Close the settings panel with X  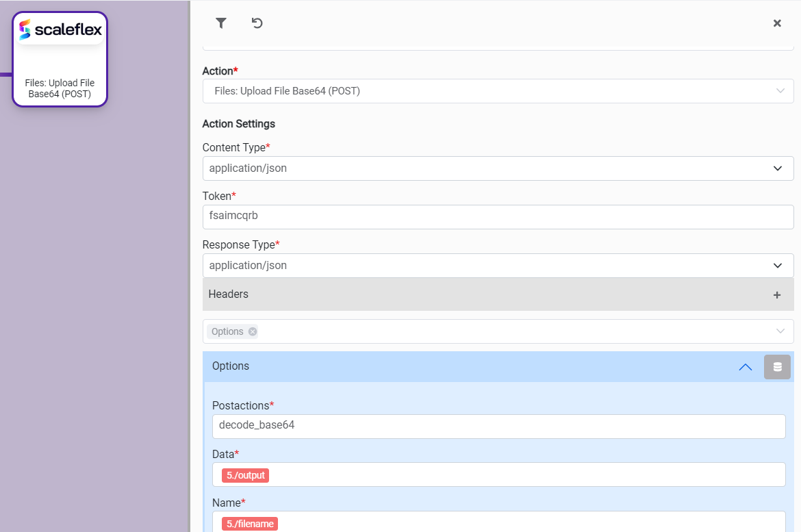tap(777, 23)
